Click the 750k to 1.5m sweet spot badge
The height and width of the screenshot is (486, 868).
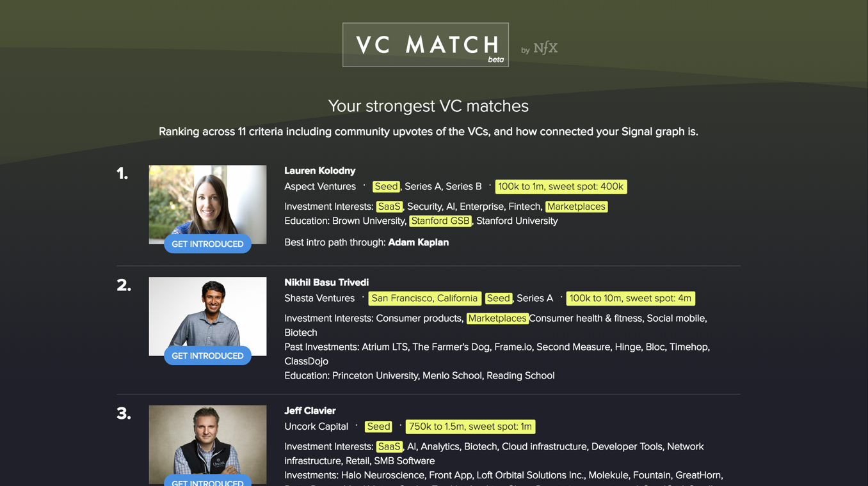pyautogui.click(x=470, y=426)
